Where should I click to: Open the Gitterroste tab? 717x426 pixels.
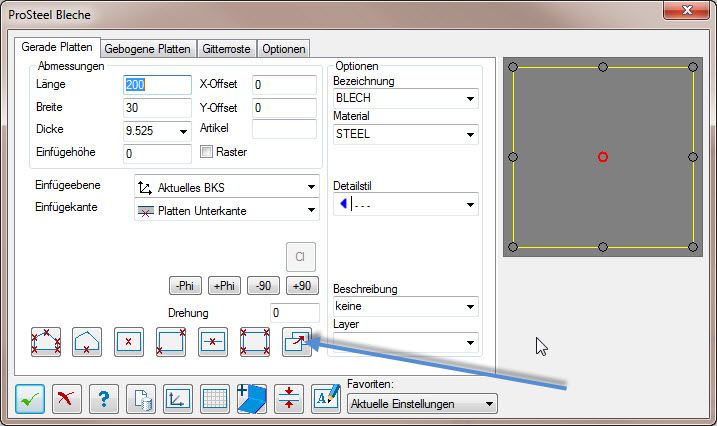tap(226, 48)
